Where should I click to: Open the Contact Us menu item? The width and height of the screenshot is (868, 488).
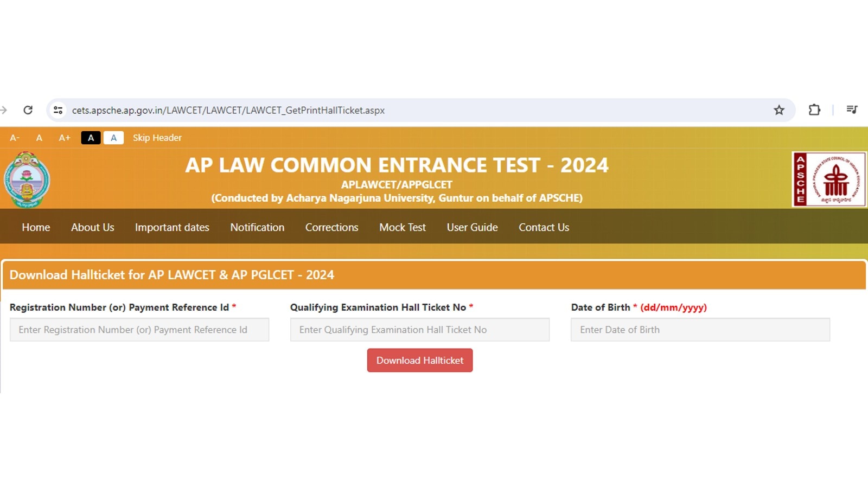(544, 227)
